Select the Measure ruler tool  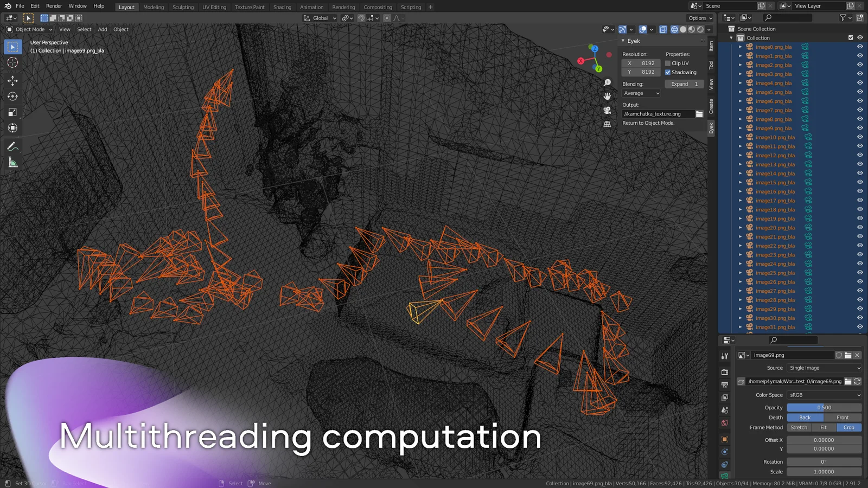pos(12,163)
